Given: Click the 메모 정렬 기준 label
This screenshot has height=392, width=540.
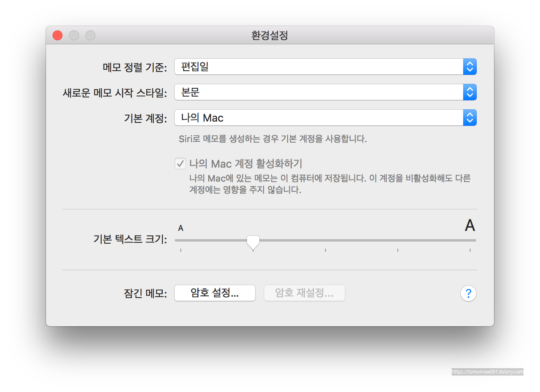Looking at the screenshot, I should pos(135,67).
